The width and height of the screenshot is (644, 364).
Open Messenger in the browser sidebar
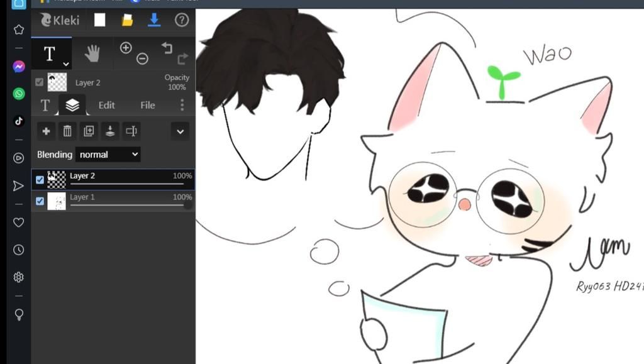pyautogui.click(x=19, y=67)
